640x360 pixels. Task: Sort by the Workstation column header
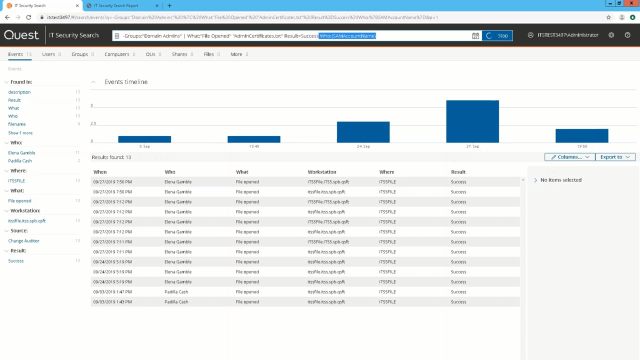point(322,172)
